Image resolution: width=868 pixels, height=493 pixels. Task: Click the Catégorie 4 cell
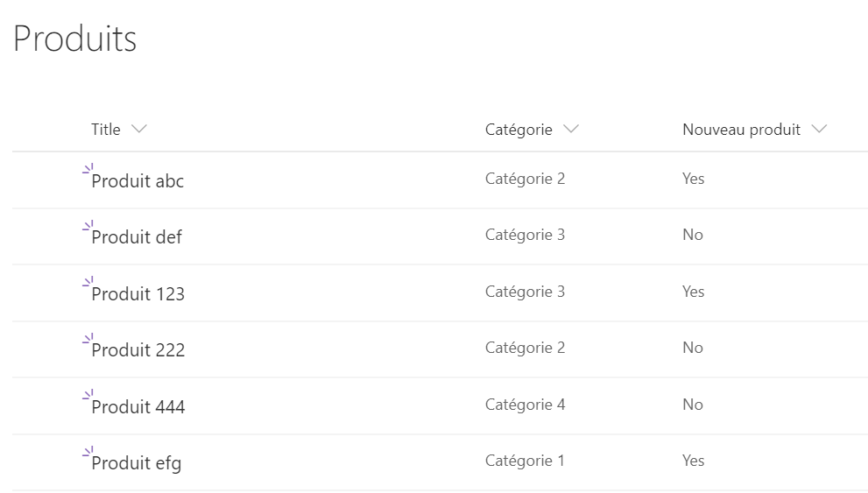526,405
